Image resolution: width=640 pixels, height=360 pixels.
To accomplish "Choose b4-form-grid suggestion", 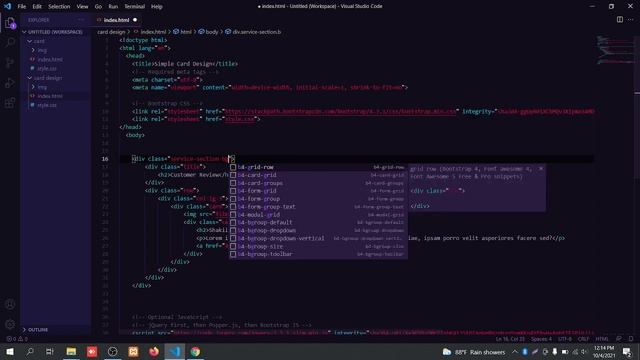I will coord(318,191).
